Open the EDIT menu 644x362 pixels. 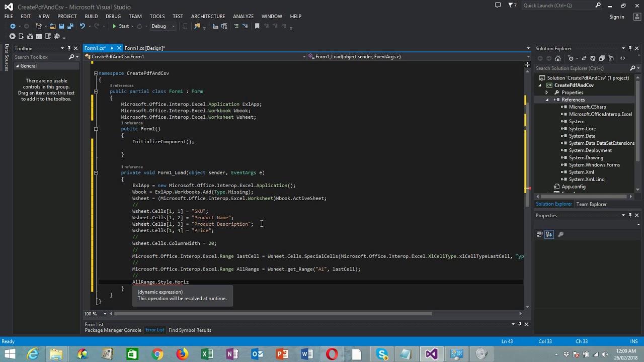[26, 16]
